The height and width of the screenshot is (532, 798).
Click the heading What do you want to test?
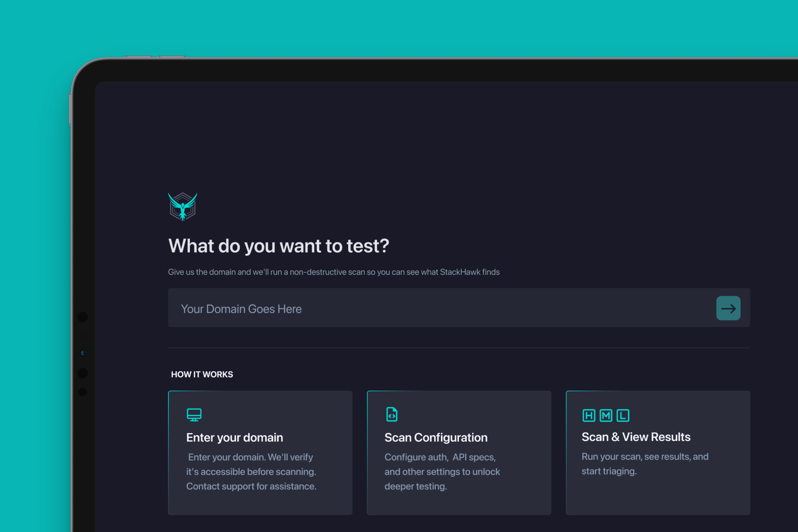[x=278, y=246]
